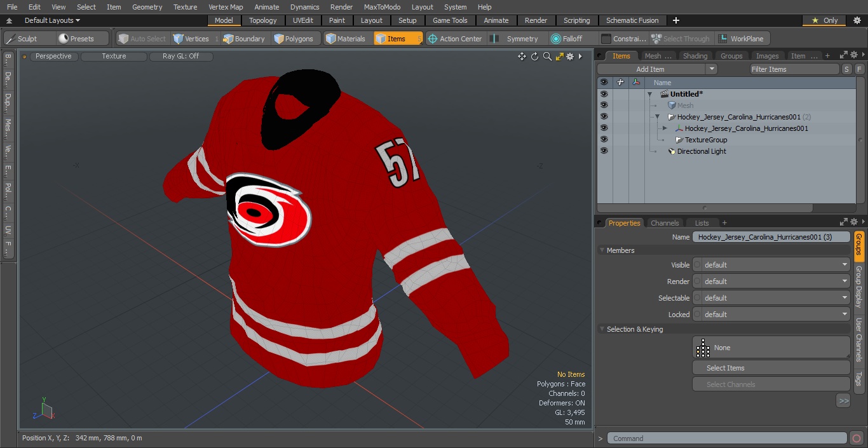868x448 pixels.
Task: Click the home icon beside Default Layouts
Action: pos(9,20)
